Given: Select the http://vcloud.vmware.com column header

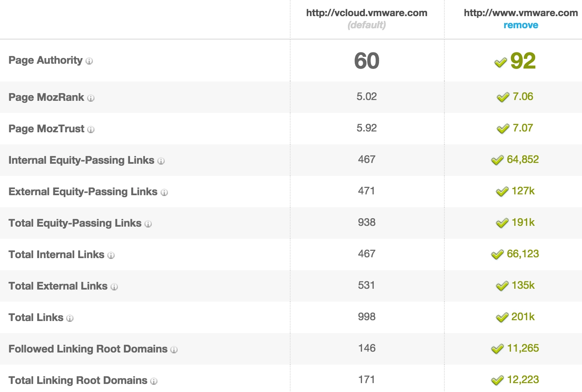Looking at the screenshot, I should [366, 13].
